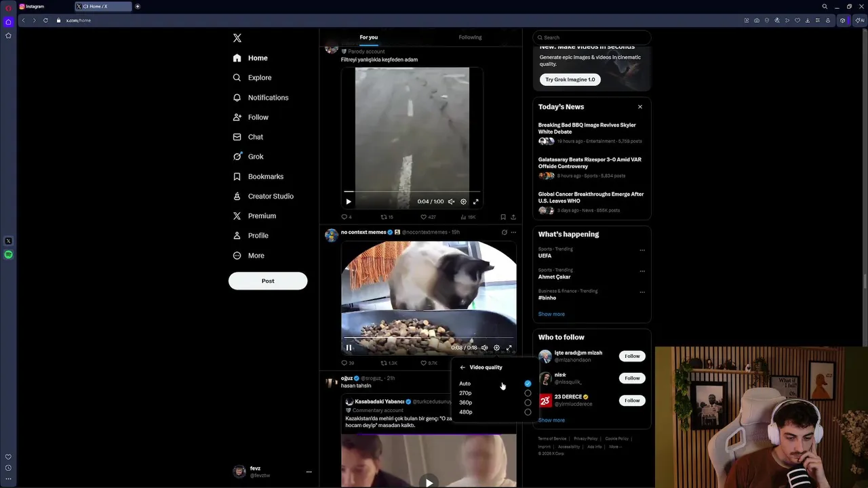Open Notifications in the sidebar
This screenshot has width=868, height=488.
click(x=261, y=98)
